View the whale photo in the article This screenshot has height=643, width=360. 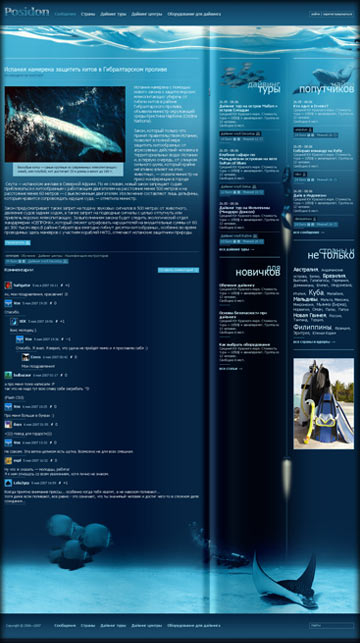pyautogui.click(x=65, y=124)
